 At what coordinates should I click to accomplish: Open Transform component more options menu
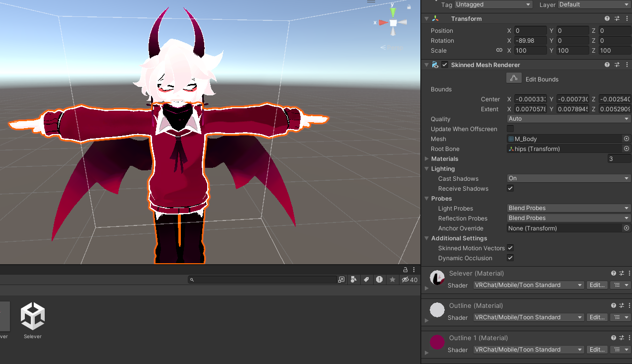[x=627, y=18]
